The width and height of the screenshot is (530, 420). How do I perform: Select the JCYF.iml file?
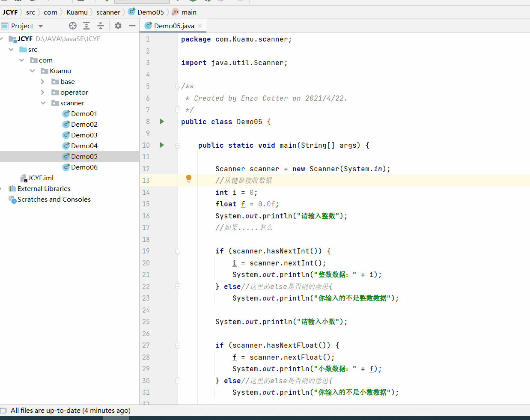40,178
